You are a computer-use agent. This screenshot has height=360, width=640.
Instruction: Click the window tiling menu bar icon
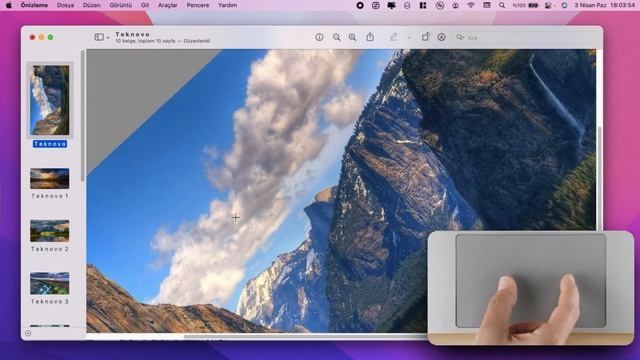tap(423, 5)
